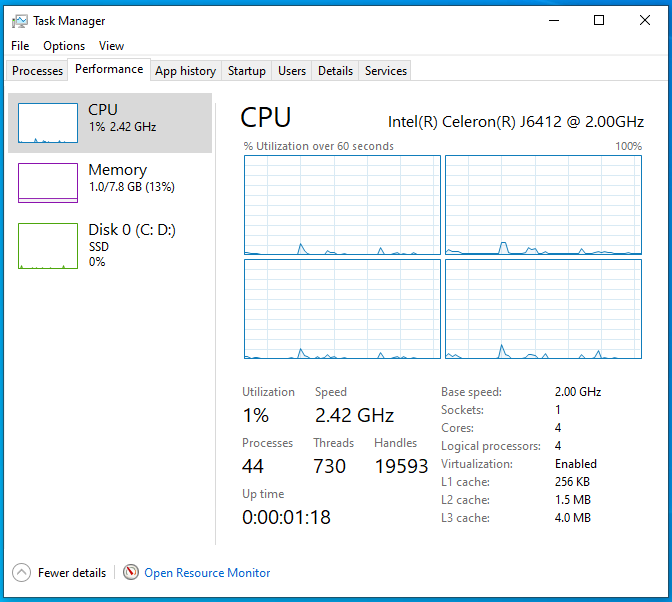This screenshot has height=602, width=672.
Task: Click the Task Manager title bar icon
Action: (x=20, y=21)
